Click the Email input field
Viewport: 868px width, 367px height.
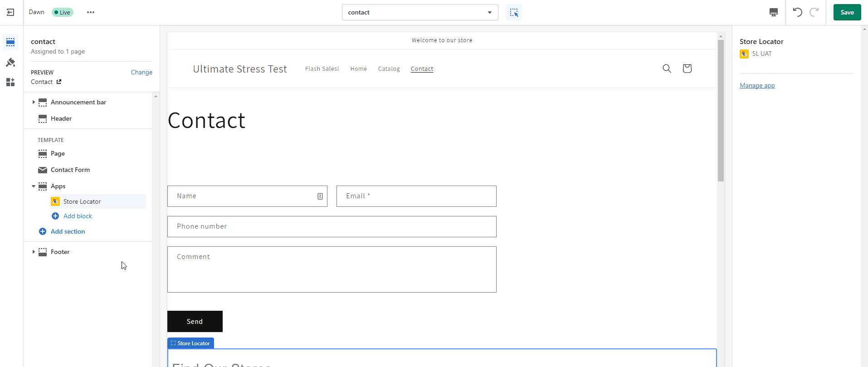pyautogui.click(x=416, y=196)
